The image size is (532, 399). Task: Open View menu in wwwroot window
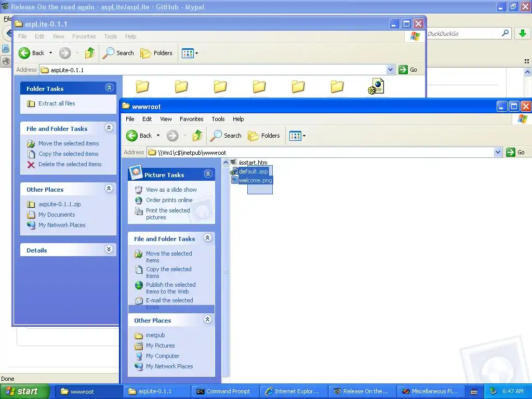click(x=166, y=119)
